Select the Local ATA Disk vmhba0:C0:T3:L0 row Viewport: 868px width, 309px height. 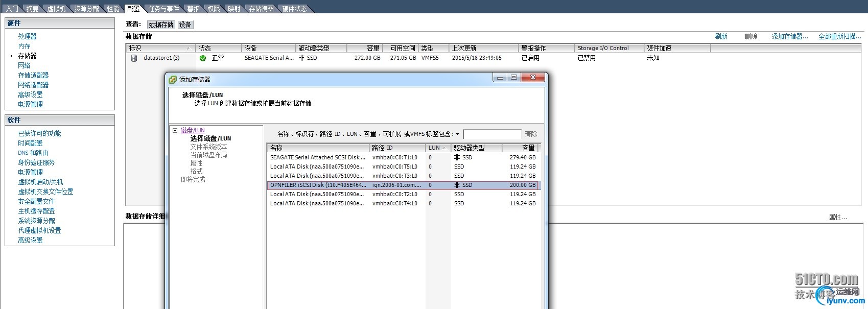click(403, 176)
